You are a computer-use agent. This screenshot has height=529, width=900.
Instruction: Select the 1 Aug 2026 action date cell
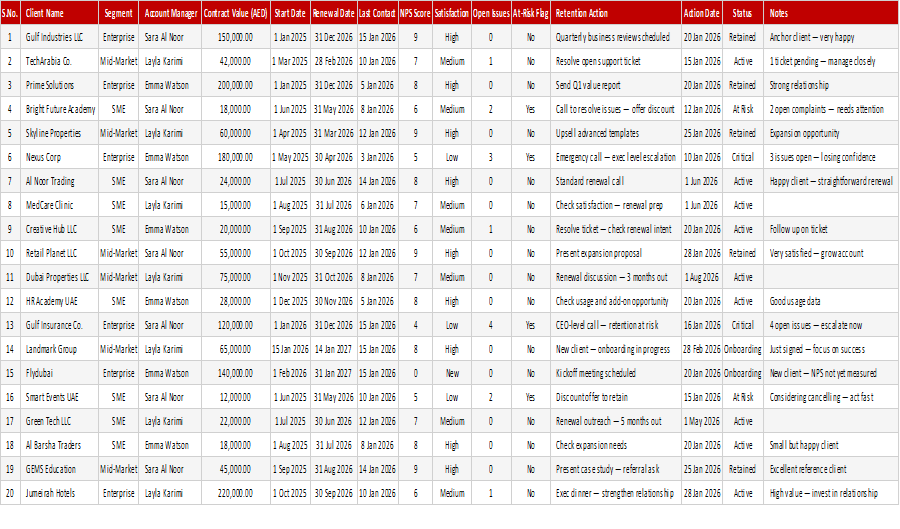click(x=701, y=277)
